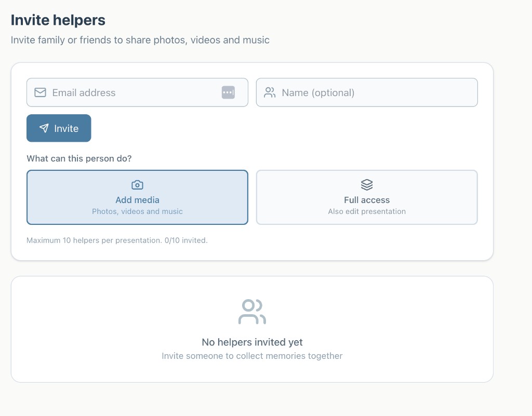Select the Add media permission option
This screenshot has height=416, width=532.
[137, 200]
